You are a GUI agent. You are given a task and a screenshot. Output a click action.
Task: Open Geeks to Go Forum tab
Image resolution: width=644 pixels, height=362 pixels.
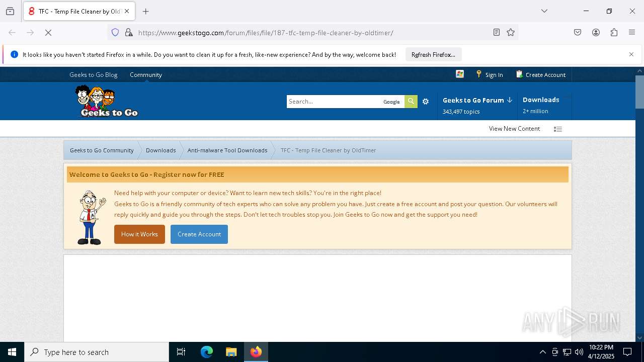pyautogui.click(x=477, y=105)
